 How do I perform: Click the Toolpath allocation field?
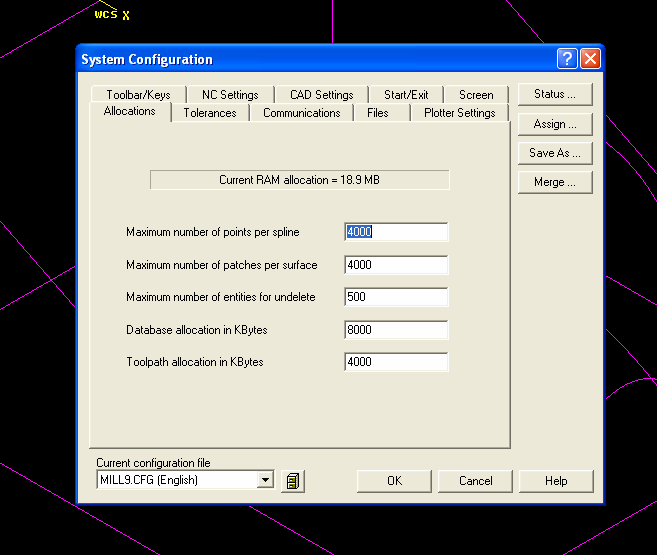point(396,362)
